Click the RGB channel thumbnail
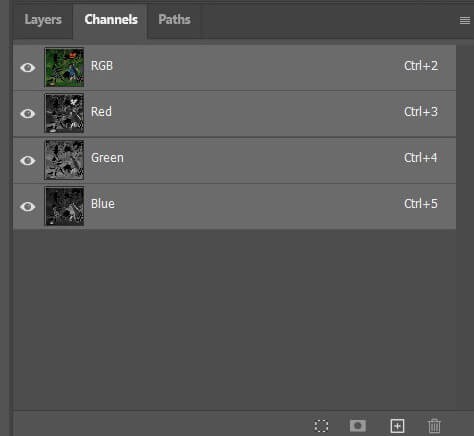The height and width of the screenshot is (436, 474). [x=64, y=67]
